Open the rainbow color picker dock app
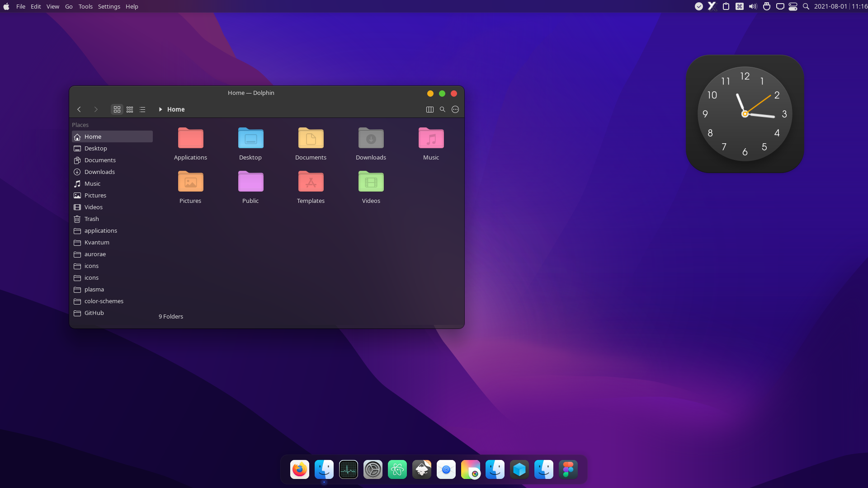This screenshot has height=488, width=868. coord(471,470)
